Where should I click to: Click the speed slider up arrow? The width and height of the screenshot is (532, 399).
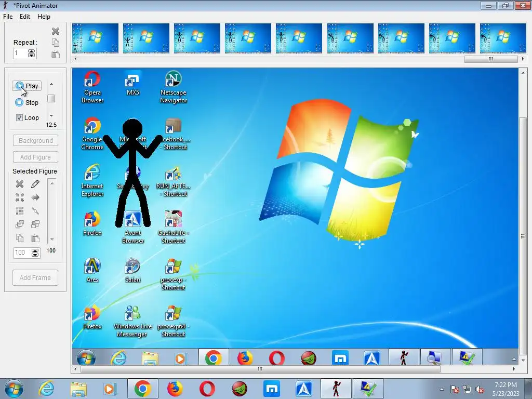pyautogui.click(x=51, y=84)
